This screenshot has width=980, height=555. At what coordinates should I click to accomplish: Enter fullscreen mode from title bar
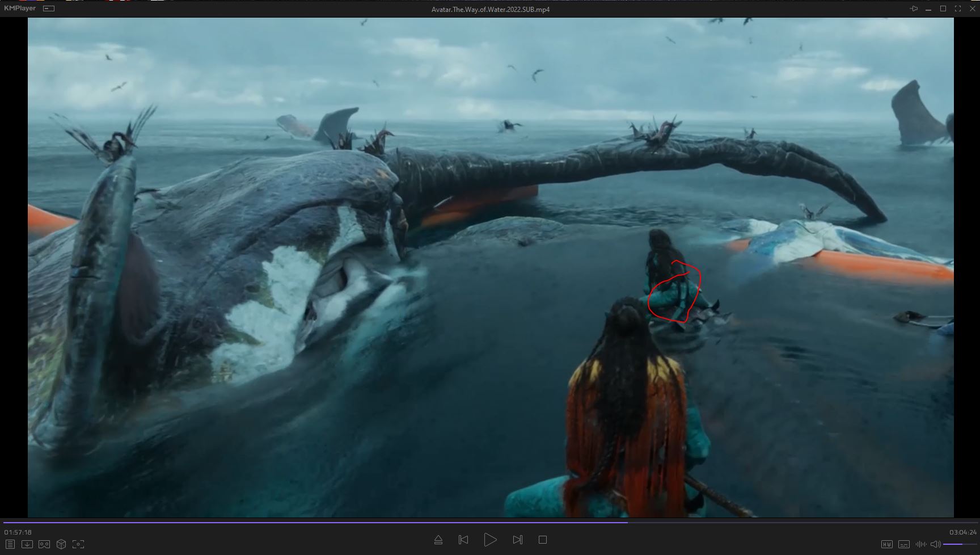coord(958,9)
